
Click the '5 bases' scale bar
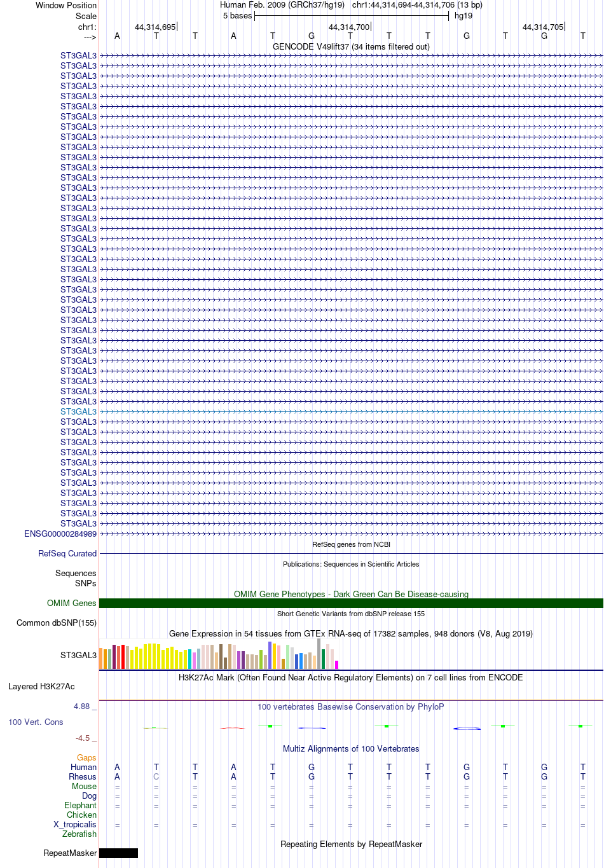coord(352,16)
